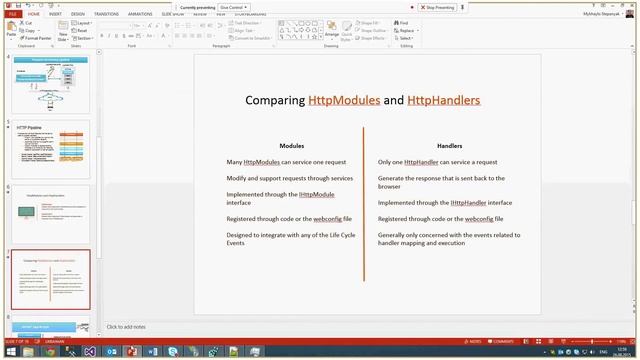Toggle Strikethrough formatting
The width and height of the screenshot is (640, 360).
131,36
